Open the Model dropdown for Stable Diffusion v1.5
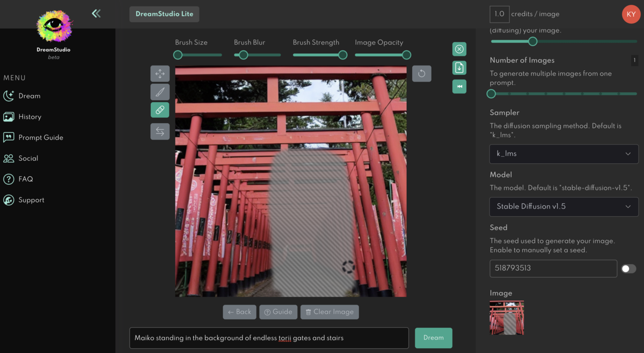 pyautogui.click(x=563, y=207)
